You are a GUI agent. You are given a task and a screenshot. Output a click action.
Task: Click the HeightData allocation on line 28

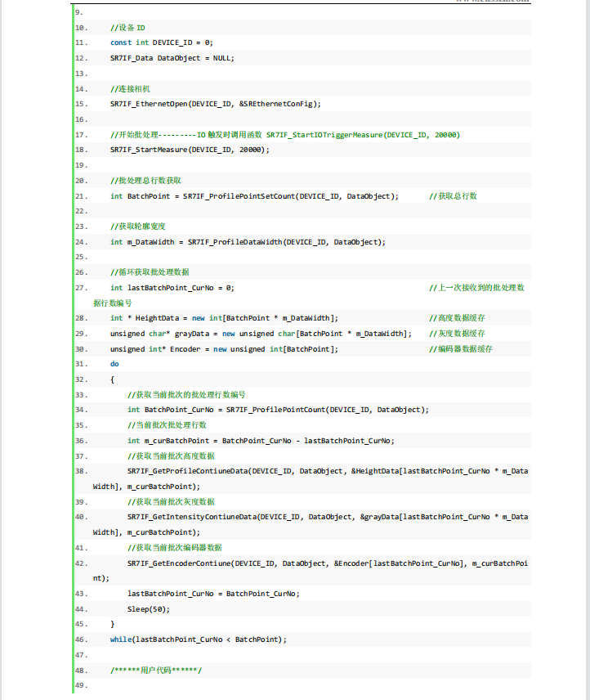point(225,318)
